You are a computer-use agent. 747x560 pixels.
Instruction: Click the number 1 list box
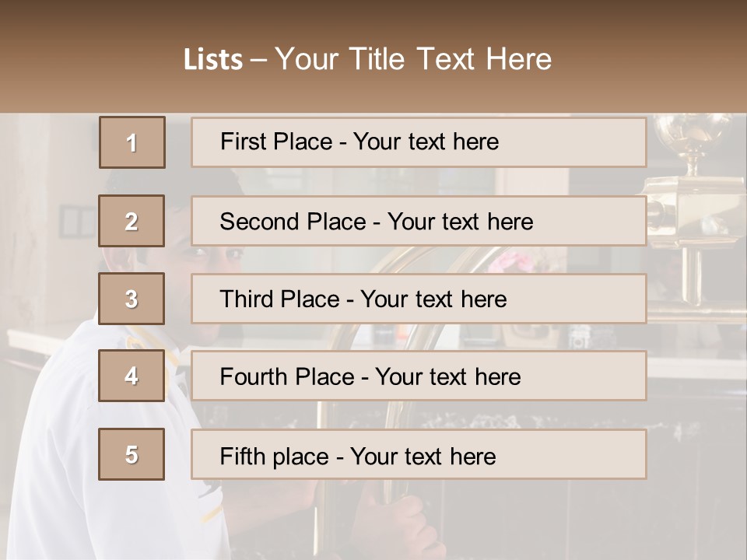(x=132, y=142)
